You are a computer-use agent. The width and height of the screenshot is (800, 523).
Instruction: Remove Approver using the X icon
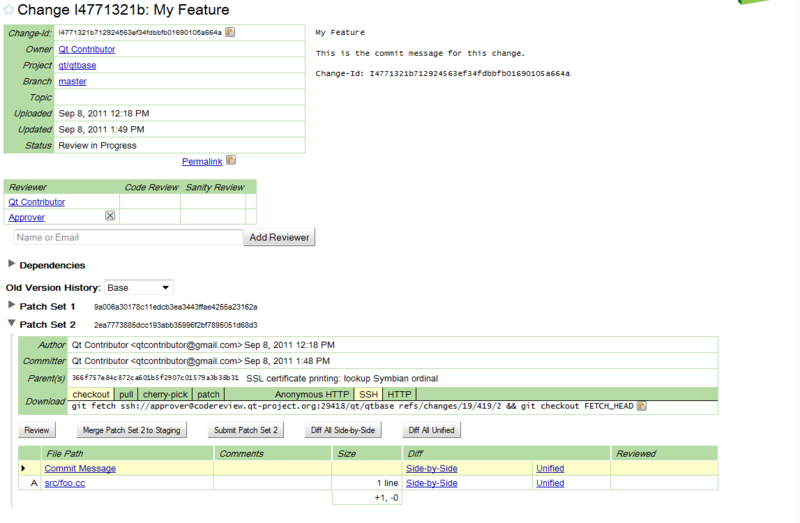[110, 216]
